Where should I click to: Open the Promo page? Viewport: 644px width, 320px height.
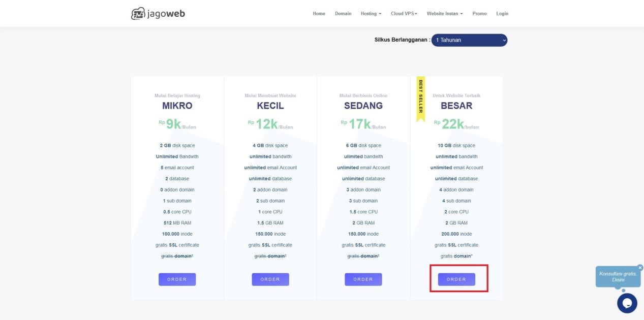pyautogui.click(x=479, y=14)
